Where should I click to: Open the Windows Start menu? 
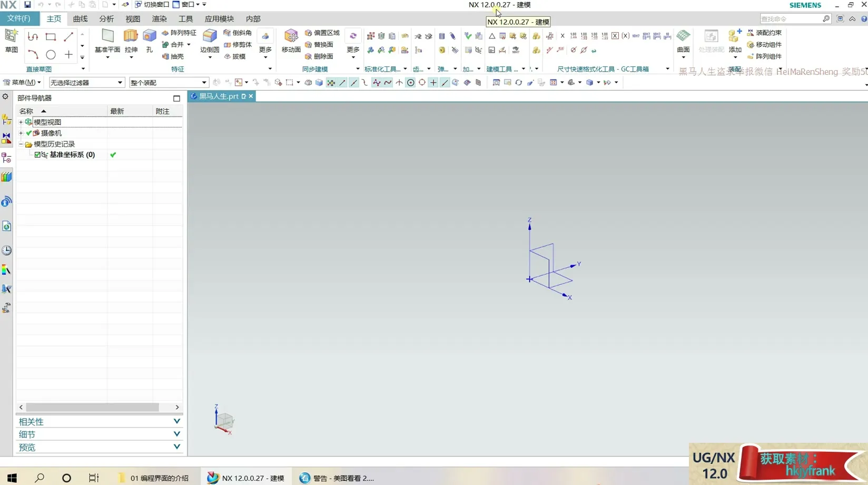(12, 478)
